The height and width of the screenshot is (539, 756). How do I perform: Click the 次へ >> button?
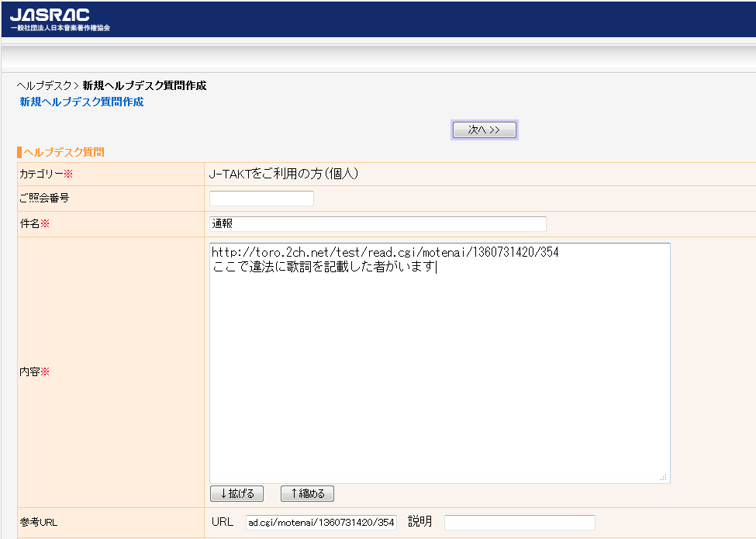pyautogui.click(x=484, y=130)
